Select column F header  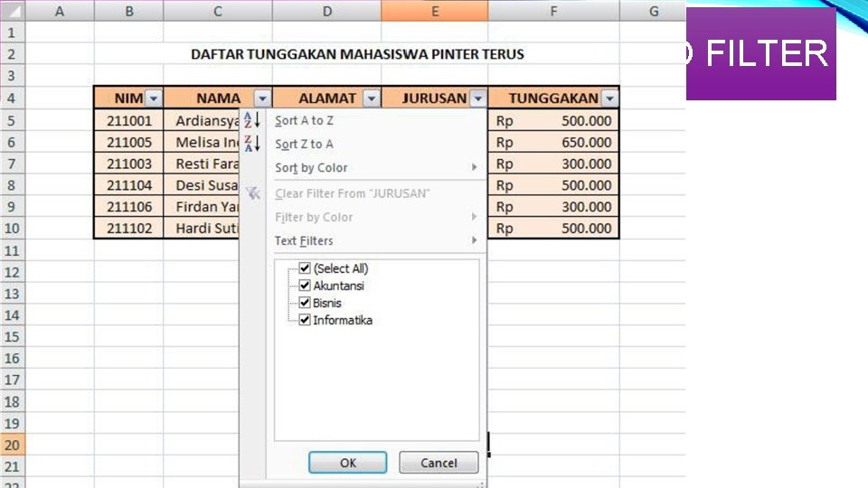pos(553,11)
